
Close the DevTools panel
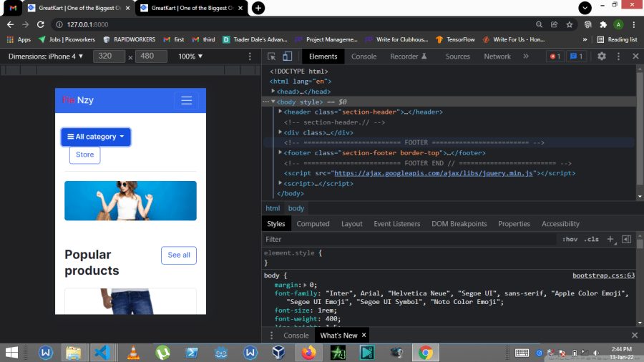click(x=635, y=57)
